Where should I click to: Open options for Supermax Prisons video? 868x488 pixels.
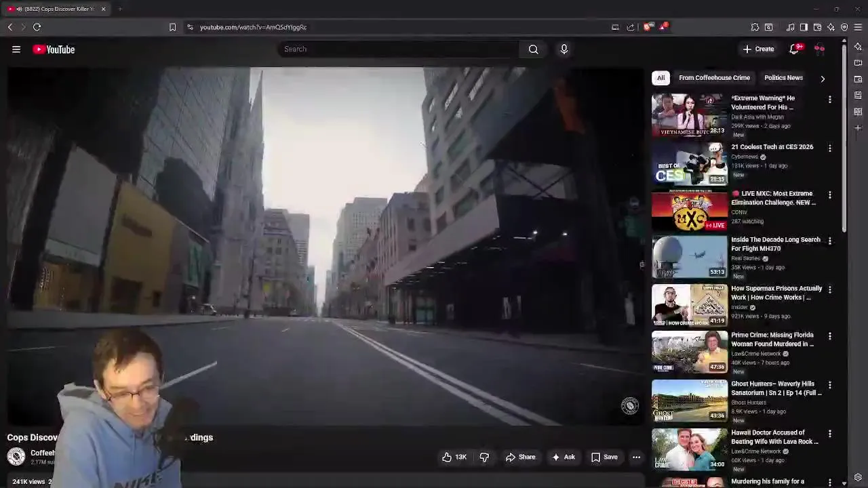(829, 290)
